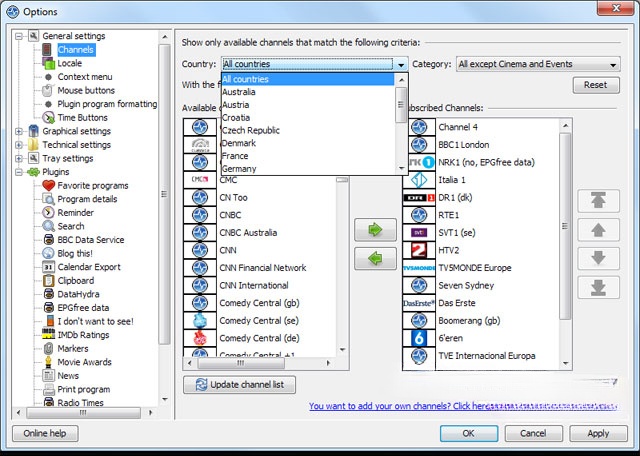640x456 pixels.
Task: Choose Australia from country list
Action: 308,92
